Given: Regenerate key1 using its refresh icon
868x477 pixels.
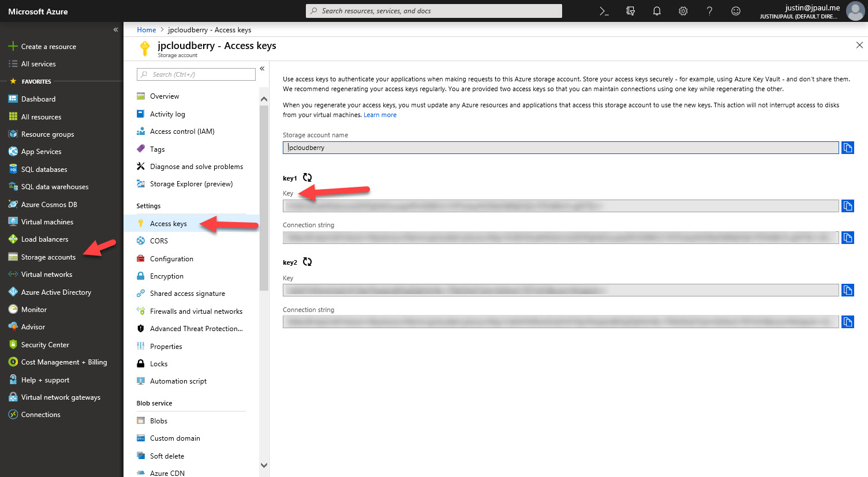Looking at the screenshot, I should [x=308, y=178].
